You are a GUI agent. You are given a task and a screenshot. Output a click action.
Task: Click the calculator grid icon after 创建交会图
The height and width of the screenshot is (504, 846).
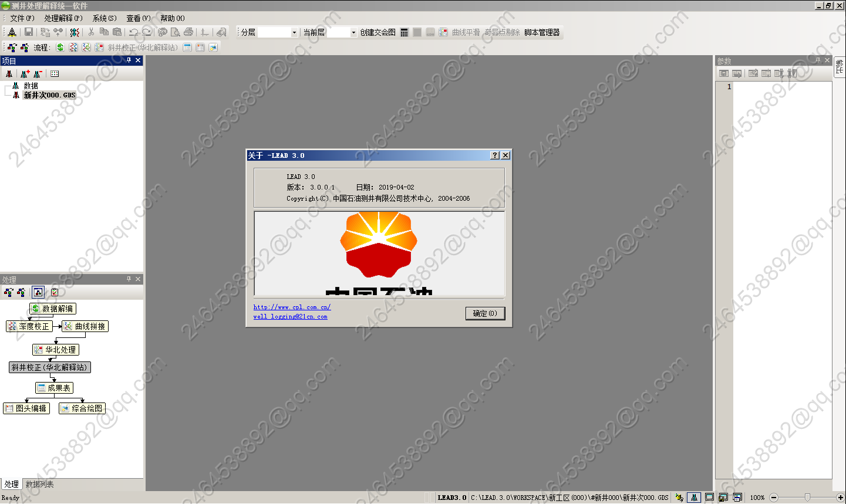pyautogui.click(x=405, y=32)
